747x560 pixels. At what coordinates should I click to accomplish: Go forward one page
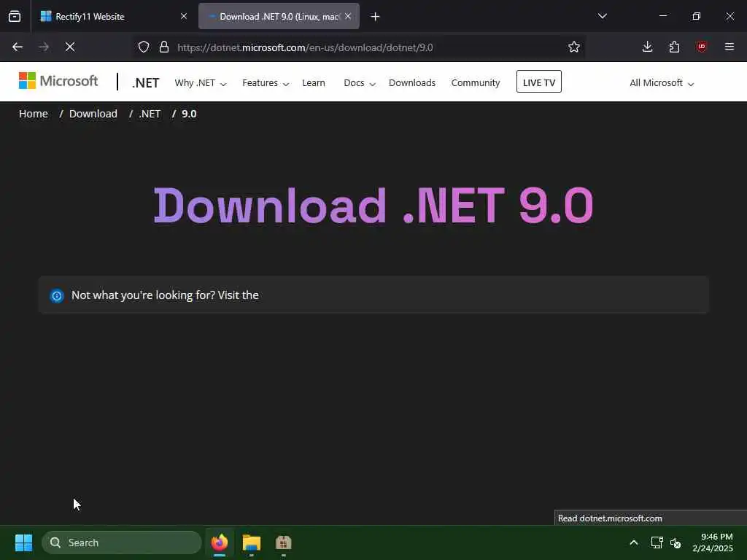[44, 47]
